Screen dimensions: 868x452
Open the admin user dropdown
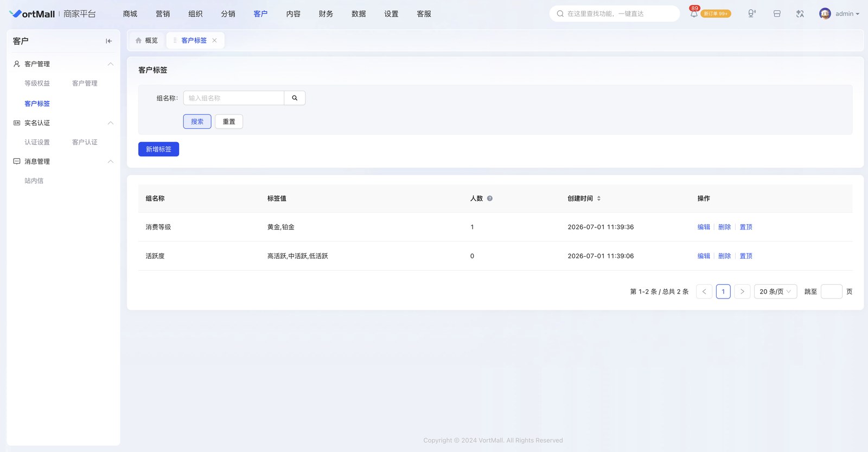(839, 14)
